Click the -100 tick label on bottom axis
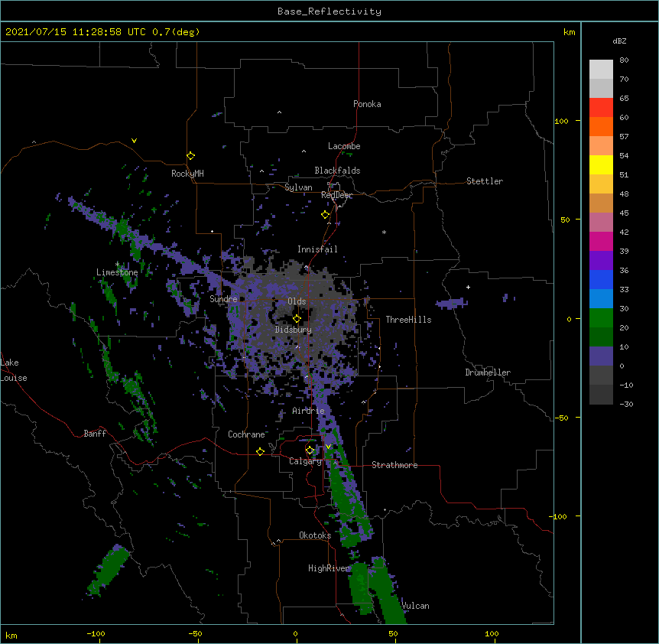Viewport: 659px width, 644px height. click(96, 633)
